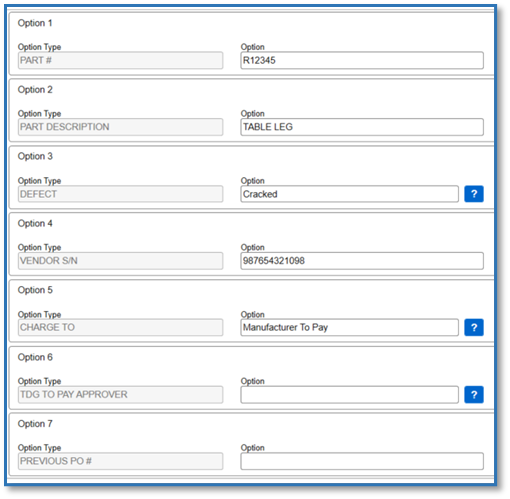The height and width of the screenshot is (499, 510).
Task: Click the DEFECT option type field
Action: pyautogui.click(x=120, y=194)
